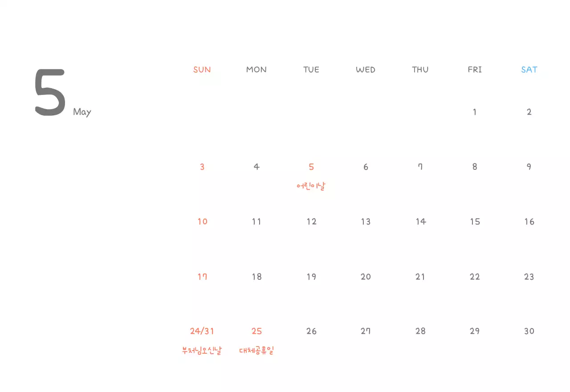Select the 어린이날 holiday label
Viewport: 570px width, 392px height.
click(311, 186)
